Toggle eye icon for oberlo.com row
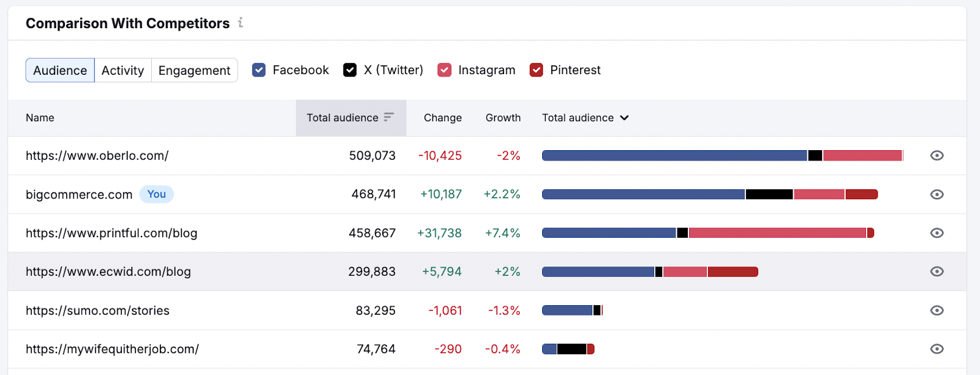This screenshot has width=980, height=375. (x=937, y=156)
